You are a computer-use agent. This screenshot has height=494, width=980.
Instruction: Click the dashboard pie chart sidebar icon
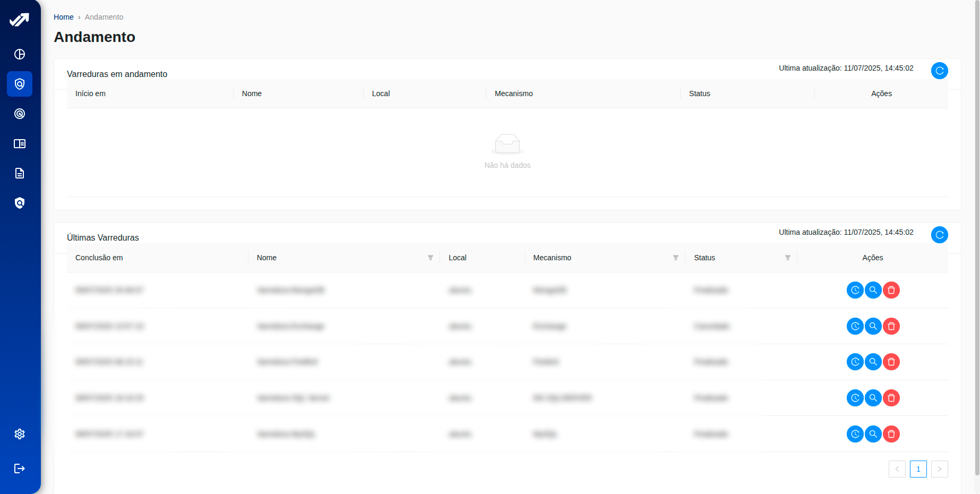(x=20, y=54)
